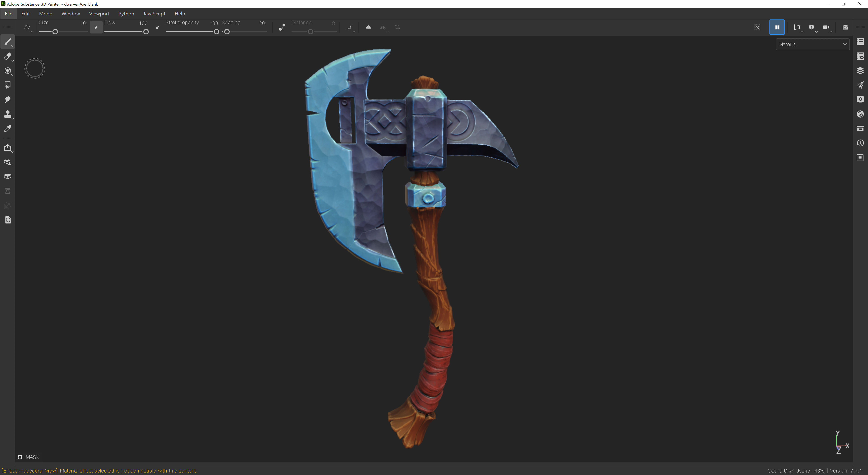Toggle symmetry mirror button
868x475 pixels.
pos(368,27)
